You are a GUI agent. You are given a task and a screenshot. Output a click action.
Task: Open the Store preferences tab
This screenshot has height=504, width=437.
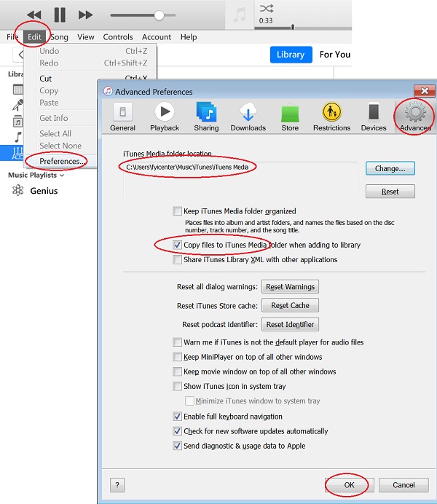tap(290, 117)
